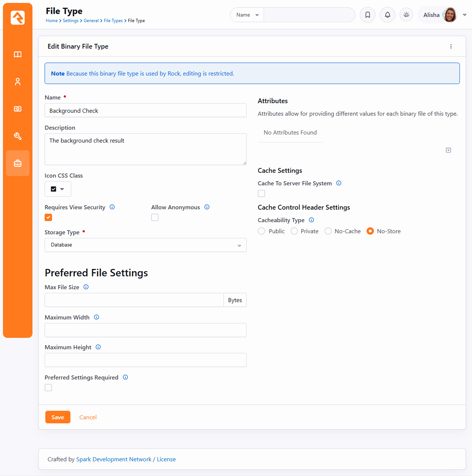Select the Private cacheability option
The height and width of the screenshot is (476, 472).
point(294,231)
